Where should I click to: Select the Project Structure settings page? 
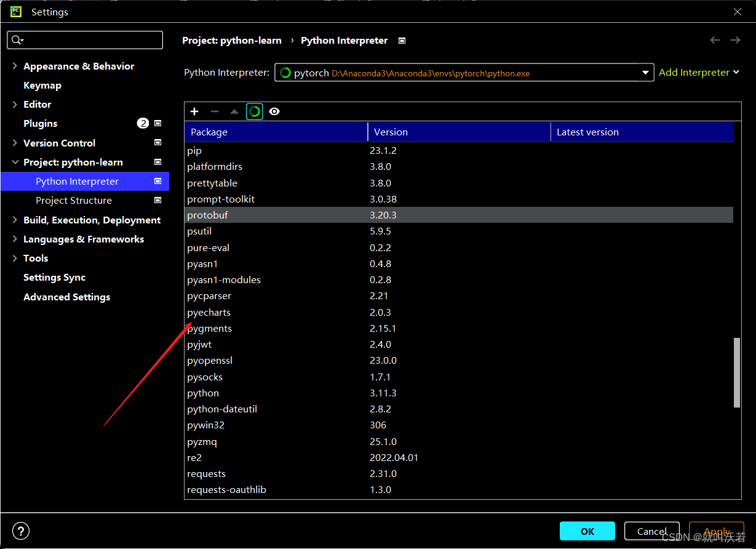click(x=74, y=200)
